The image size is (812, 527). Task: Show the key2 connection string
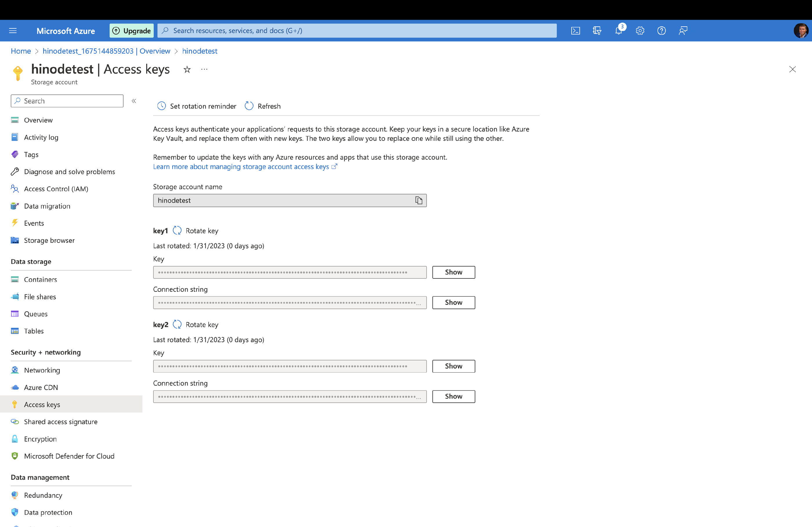(453, 396)
